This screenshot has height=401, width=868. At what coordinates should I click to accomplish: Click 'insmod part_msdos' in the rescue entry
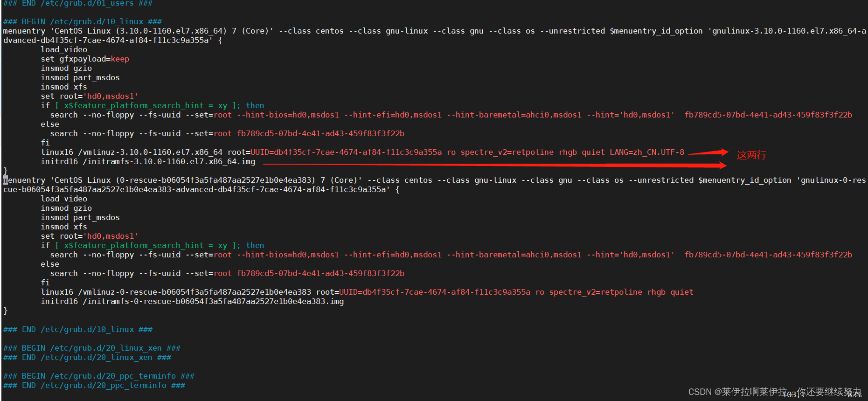pyautogui.click(x=80, y=217)
